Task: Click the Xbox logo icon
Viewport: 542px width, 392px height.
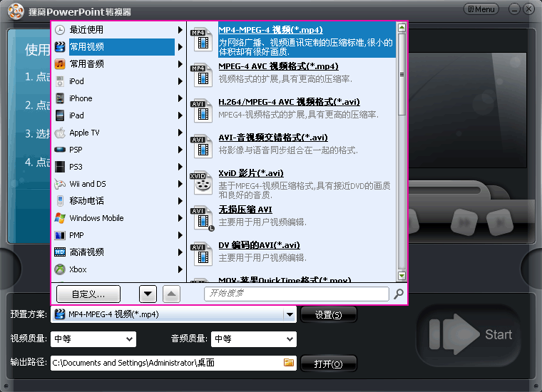Action: [60, 269]
